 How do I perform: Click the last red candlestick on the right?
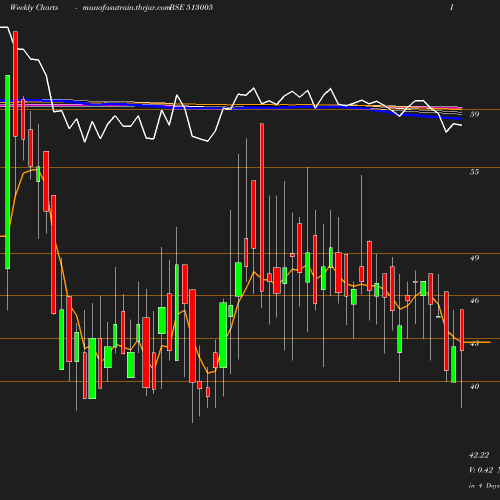[462, 330]
